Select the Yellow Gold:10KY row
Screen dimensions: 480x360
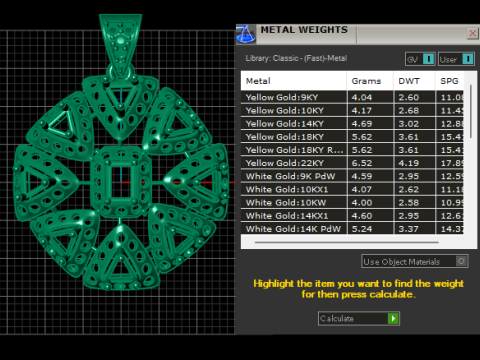tap(352, 110)
